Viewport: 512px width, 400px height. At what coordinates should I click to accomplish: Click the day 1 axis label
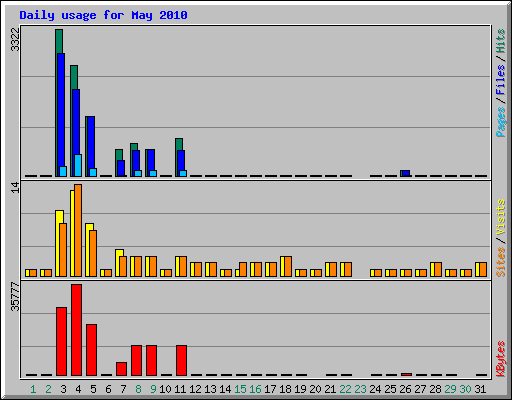pos(33,389)
